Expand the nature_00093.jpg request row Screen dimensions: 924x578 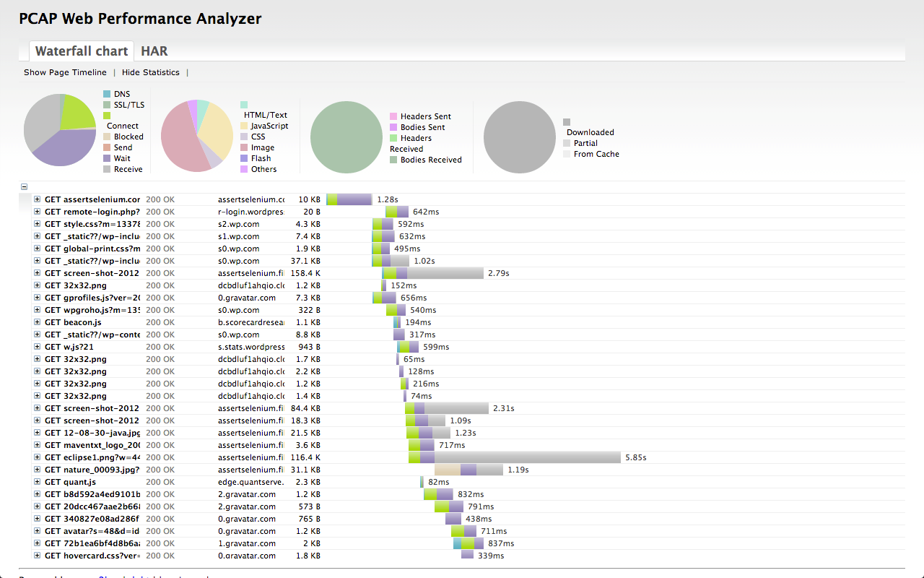click(x=38, y=470)
